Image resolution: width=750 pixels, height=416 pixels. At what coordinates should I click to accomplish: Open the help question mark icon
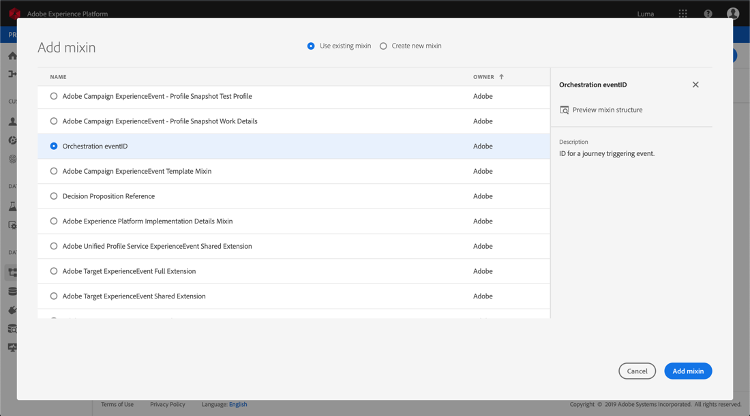[x=708, y=13]
